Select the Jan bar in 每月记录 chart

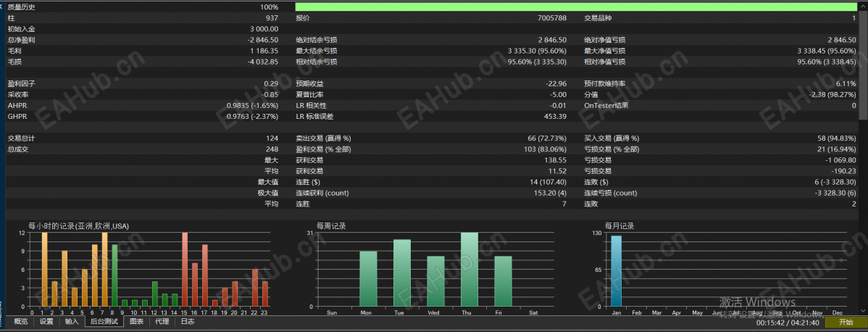point(616,271)
